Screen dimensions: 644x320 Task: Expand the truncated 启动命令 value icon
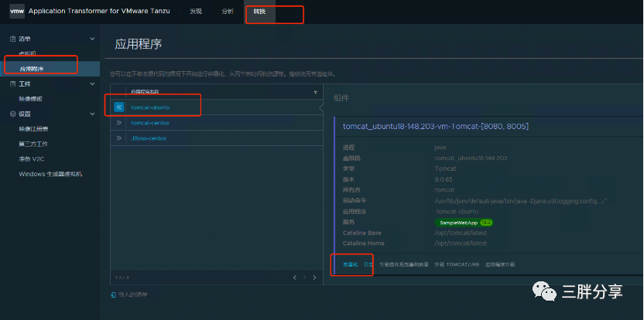[x=605, y=201]
